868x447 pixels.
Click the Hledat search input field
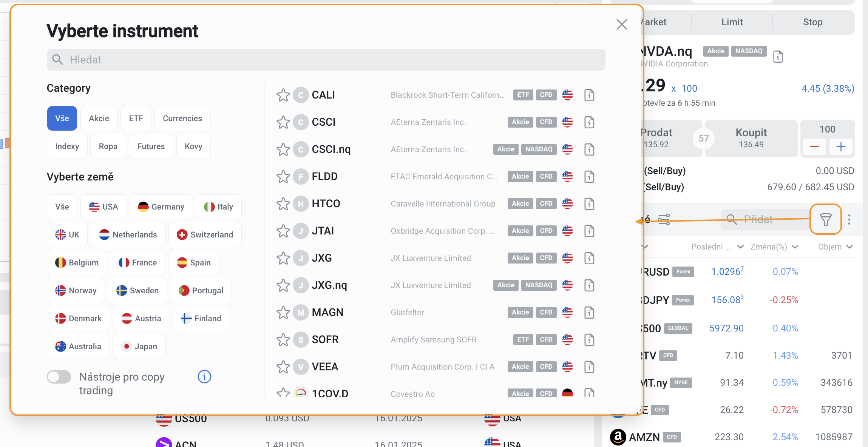tap(326, 60)
